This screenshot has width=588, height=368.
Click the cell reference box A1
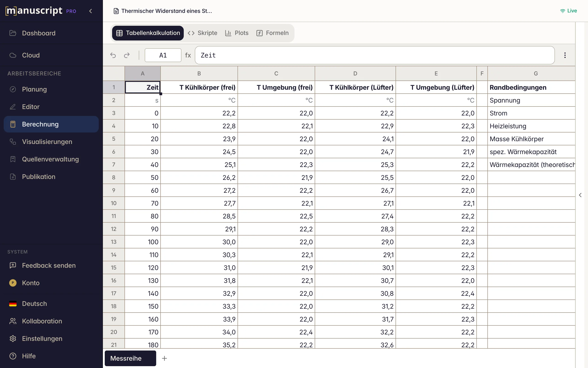163,55
